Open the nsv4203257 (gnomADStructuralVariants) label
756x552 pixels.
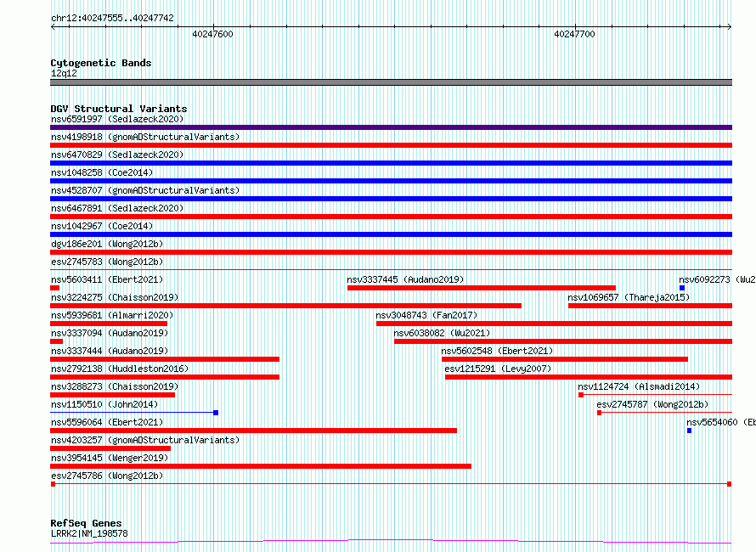click(145, 440)
